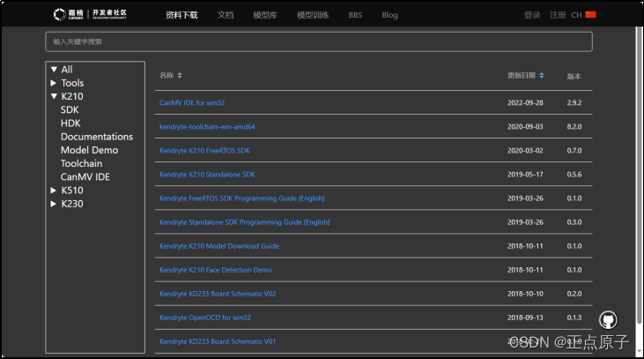Select HDK under K210
Viewport: 644px width, 359px height.
tap(70, 123)
